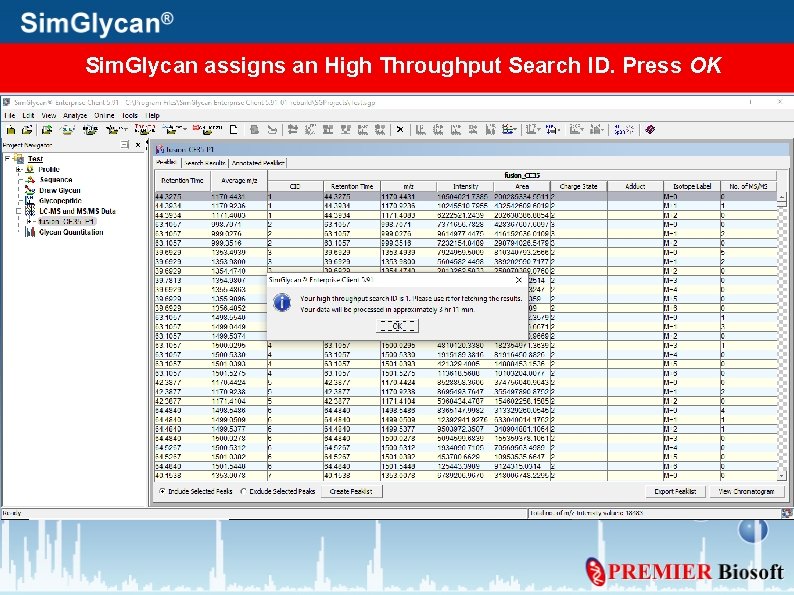The image size is (794, 595).
Task: Expand the Profile tree node
Action: (x=18, y=169)
